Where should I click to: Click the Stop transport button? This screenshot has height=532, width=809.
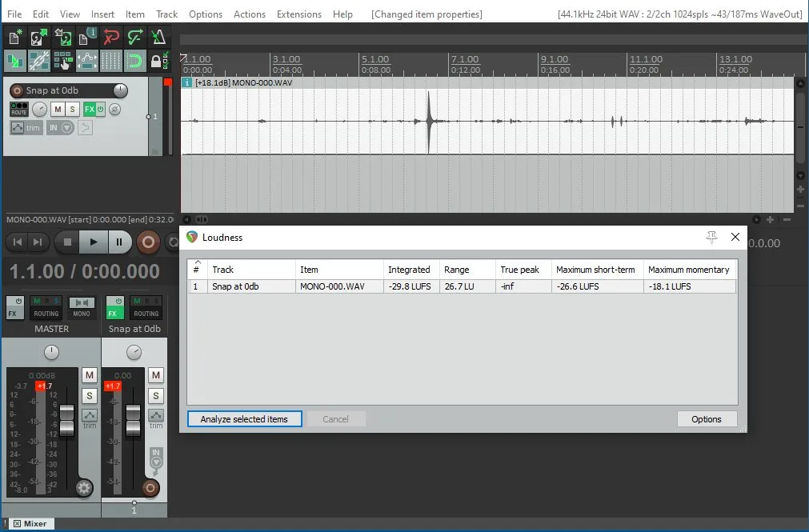(67, 242)
